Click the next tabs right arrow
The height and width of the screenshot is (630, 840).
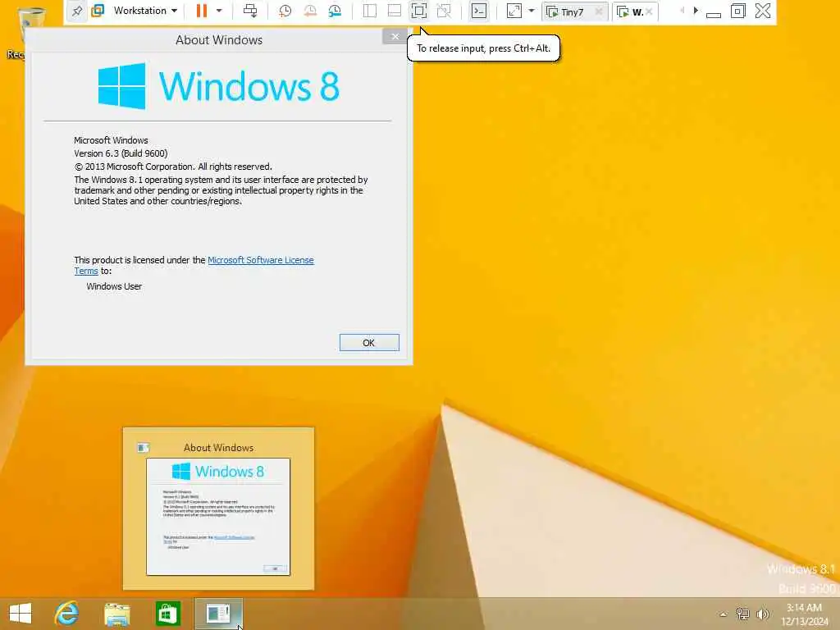pos(696,11)
